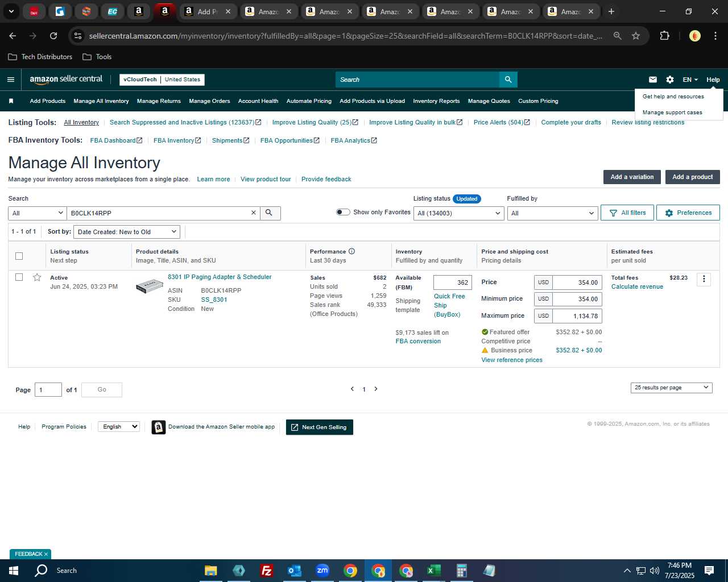
Task: Open the EN language dropdown
Action: click(x=690, y=80)
